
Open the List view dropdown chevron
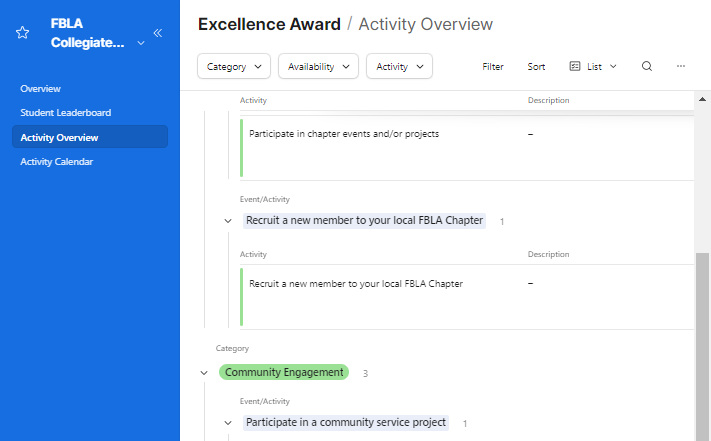(613, 66)
